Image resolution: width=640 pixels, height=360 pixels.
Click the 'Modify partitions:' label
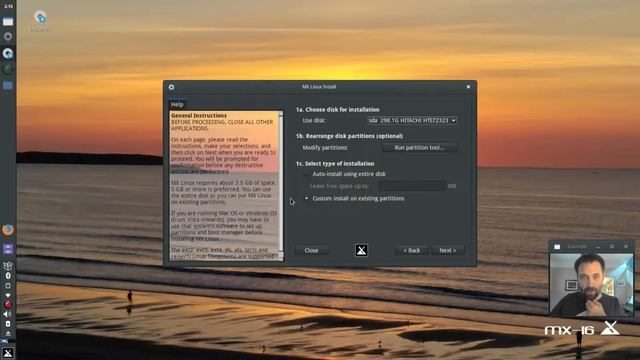coord(325,148)
